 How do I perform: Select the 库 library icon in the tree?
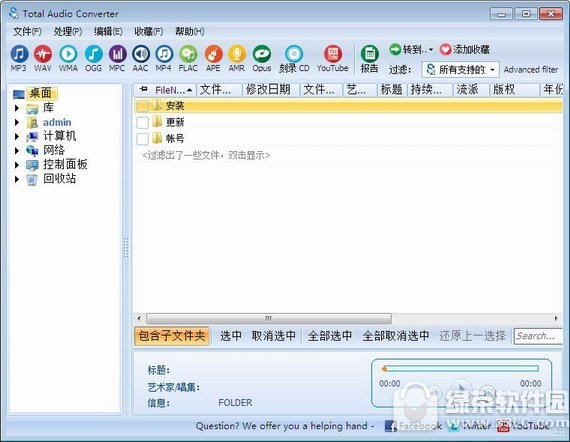click(32, 108)
